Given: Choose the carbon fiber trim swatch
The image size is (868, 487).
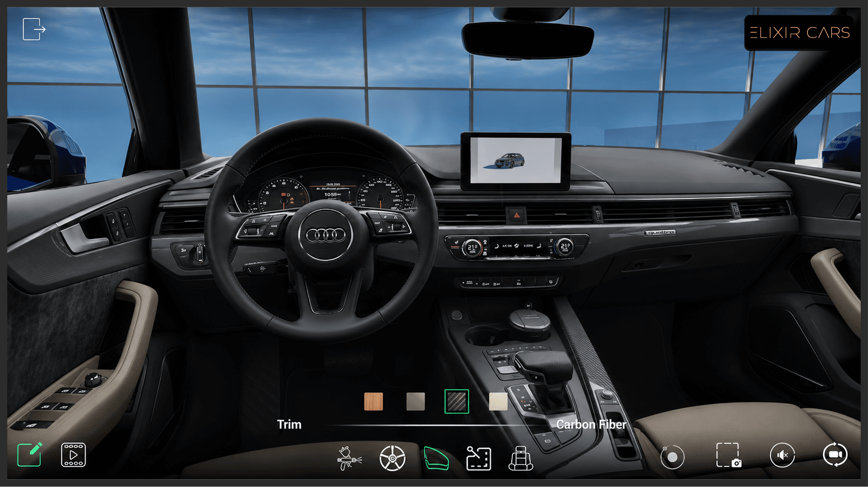Looking at the screenshot, I should 457,401.
